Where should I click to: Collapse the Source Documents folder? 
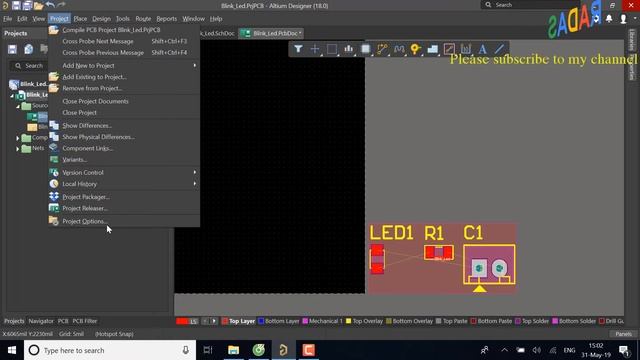18,106
